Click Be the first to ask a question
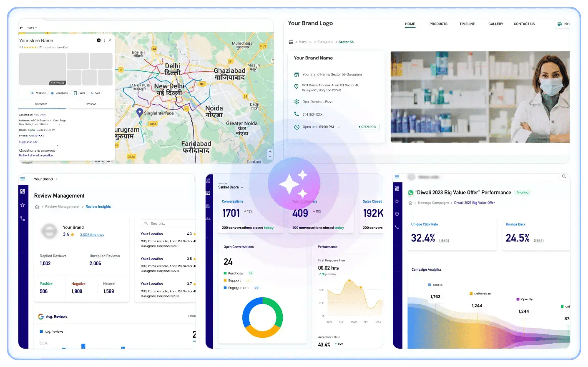The height and width of the screenshot is (367, 588). pos(36,156)
